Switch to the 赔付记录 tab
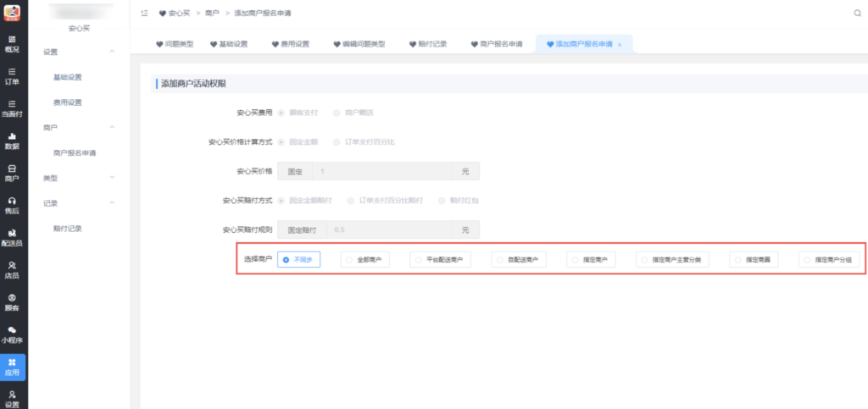Image resolution: width=868 pixels, height=409 pixels. (x=428, y=44)
